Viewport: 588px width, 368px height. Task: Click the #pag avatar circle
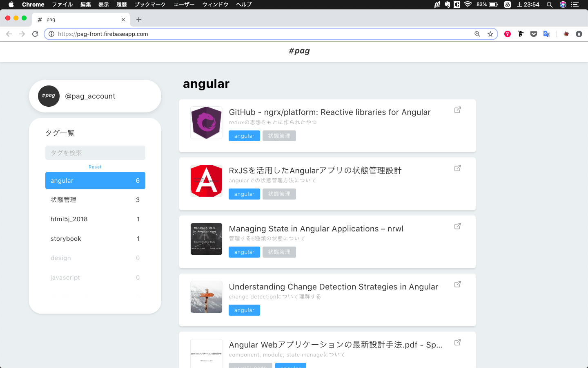point(49,96)
